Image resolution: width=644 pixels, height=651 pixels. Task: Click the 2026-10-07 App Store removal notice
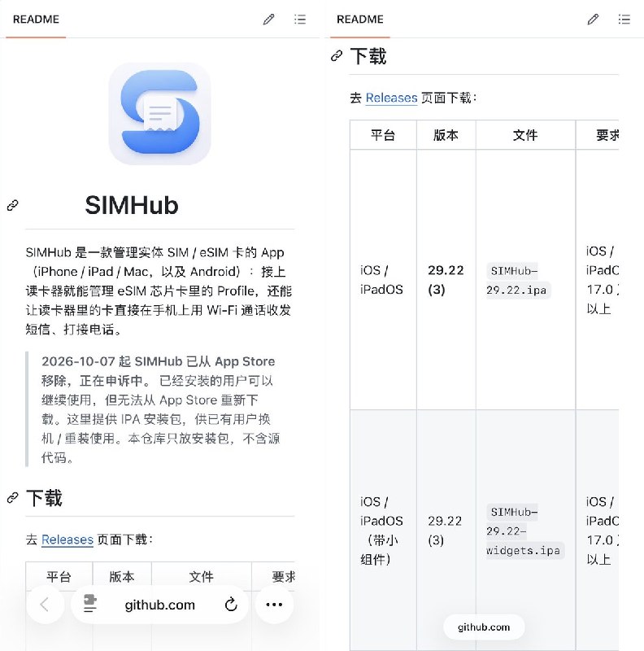point(160,409)
